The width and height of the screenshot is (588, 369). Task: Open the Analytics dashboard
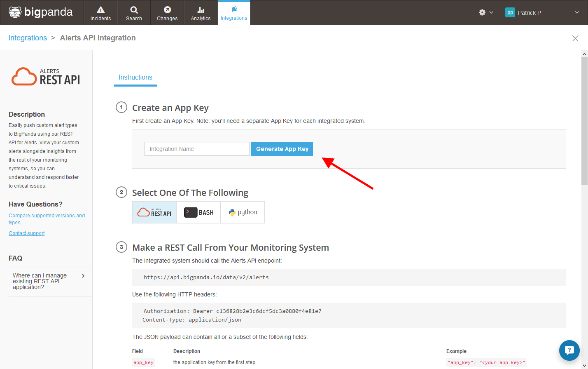point(201,13)
